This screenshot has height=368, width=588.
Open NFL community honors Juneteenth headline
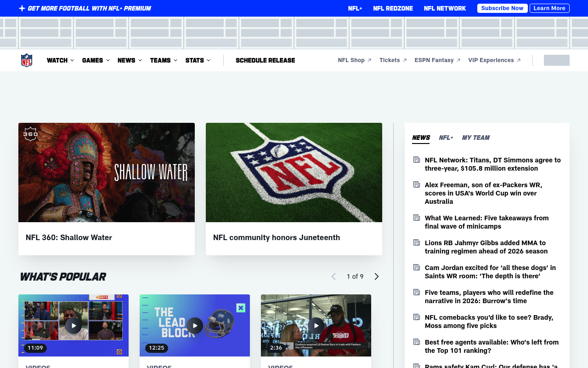277,237
